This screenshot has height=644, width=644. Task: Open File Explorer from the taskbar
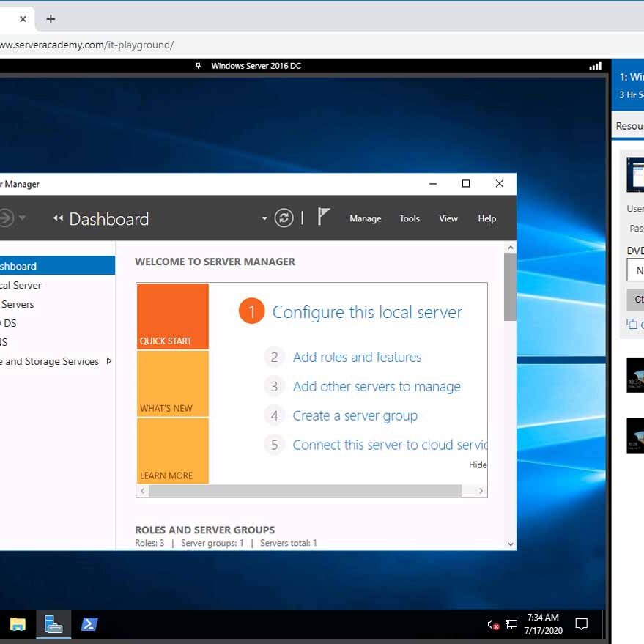pyautogui.click(x=18, y=624)
